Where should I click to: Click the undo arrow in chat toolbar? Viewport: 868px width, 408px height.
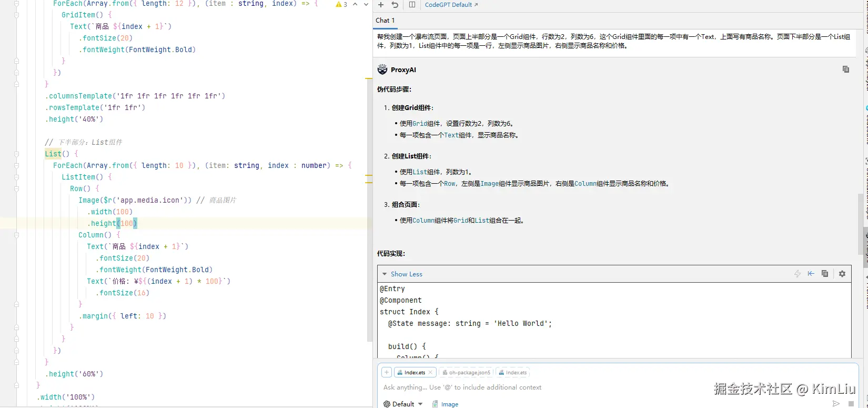click(x=395, y=5)
